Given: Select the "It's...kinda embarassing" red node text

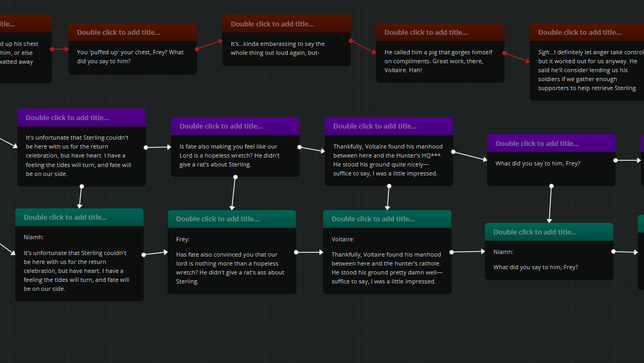Looking at the screenshot, I should coord(278,48).
